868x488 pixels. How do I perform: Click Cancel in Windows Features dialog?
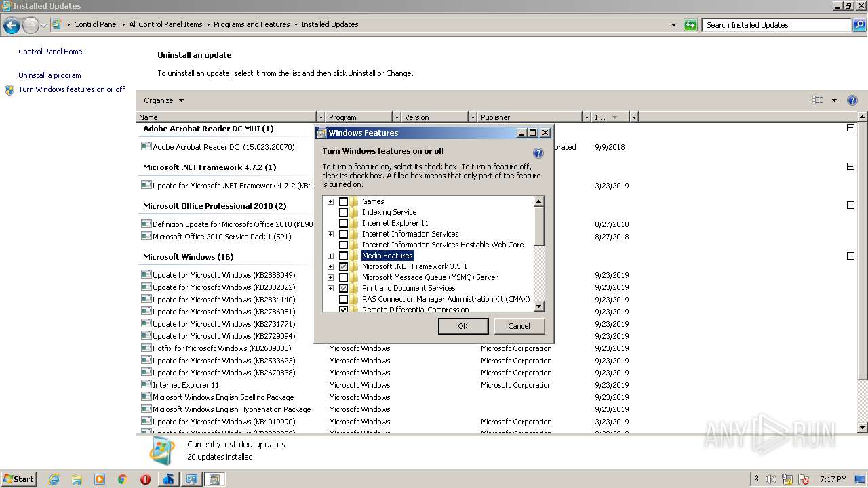519,326
